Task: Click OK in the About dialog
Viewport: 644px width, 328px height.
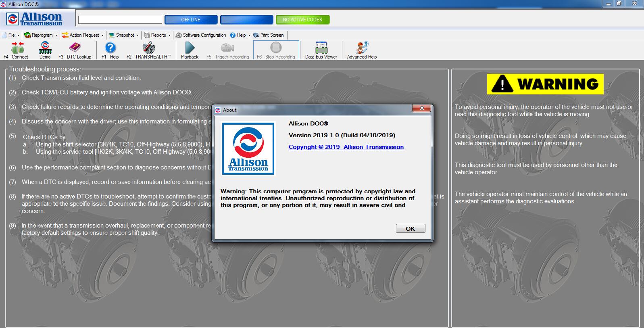Action: point(411,228)
